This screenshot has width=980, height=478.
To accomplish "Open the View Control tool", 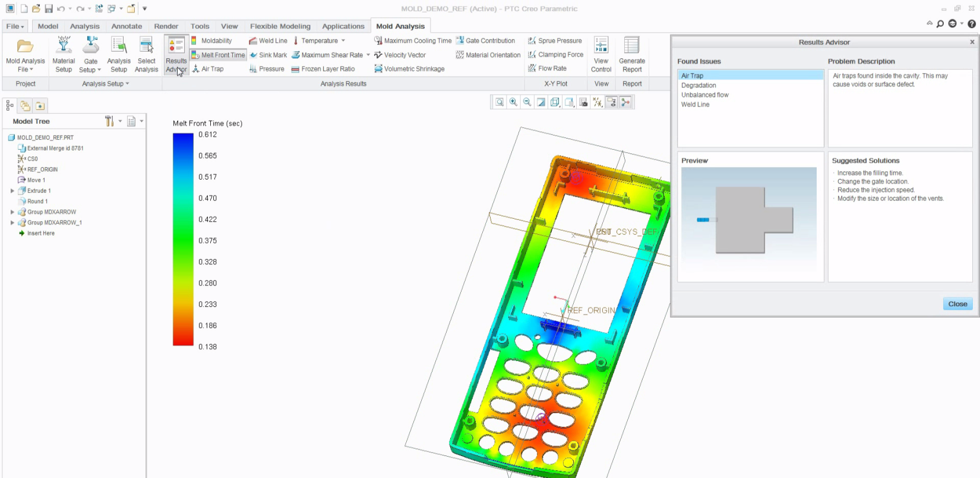I will tap(601, 54).
